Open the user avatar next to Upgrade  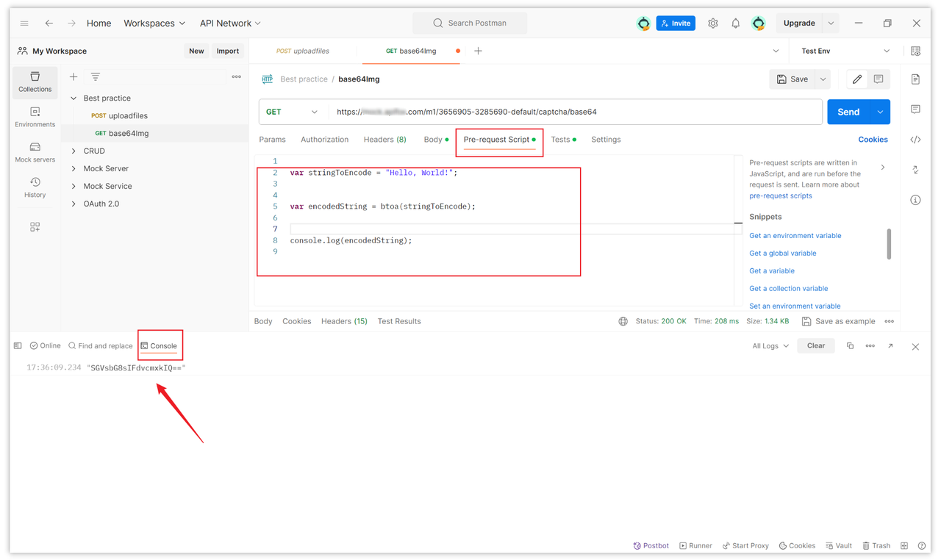tap(758, 24)
